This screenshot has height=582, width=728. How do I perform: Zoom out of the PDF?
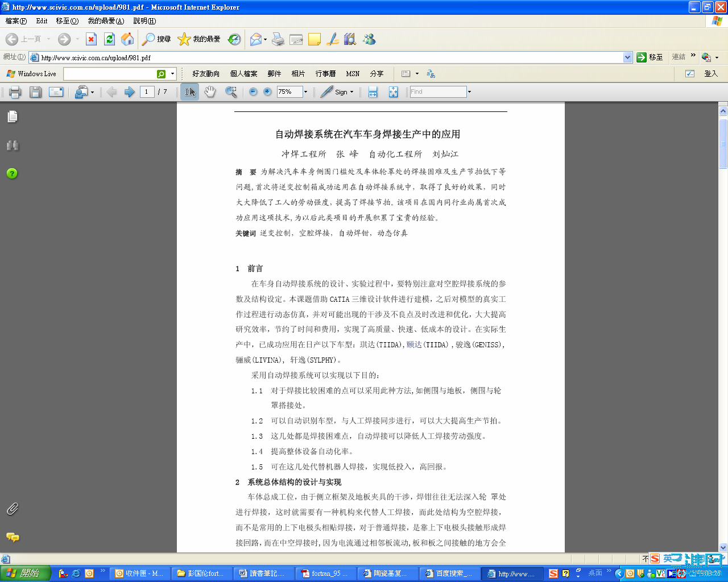253,92
